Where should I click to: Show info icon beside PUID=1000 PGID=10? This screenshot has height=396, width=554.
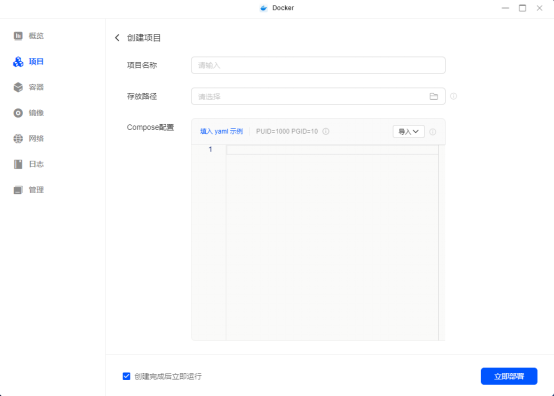point(326,131)
